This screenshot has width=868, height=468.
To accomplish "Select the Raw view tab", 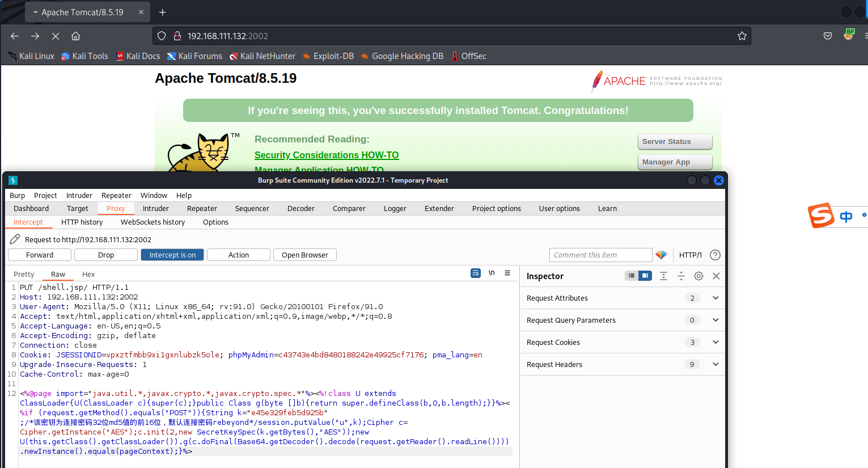I will pos(58,274).
